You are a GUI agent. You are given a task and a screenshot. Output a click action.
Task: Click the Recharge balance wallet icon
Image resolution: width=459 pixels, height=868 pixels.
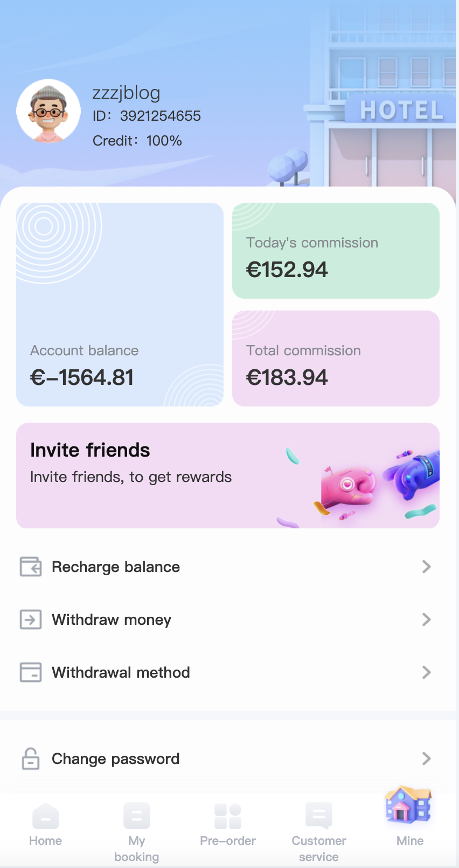click(31, 567)
